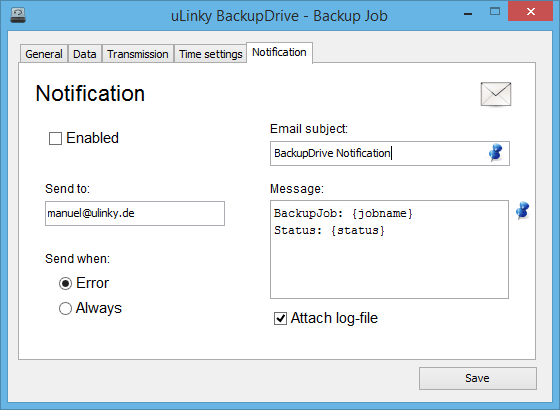Uncheck the Attach log-file checkbox
560x410 pixels.
(280, 318)
